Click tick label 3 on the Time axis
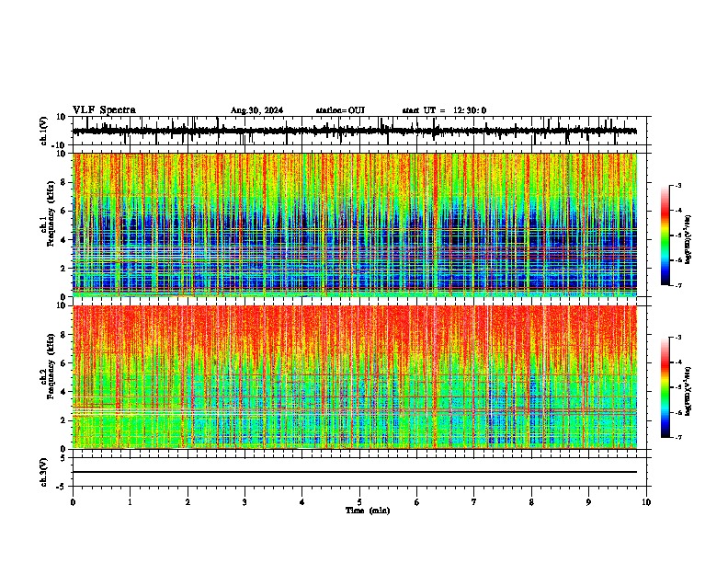The image size is (728, 563). 245,502
